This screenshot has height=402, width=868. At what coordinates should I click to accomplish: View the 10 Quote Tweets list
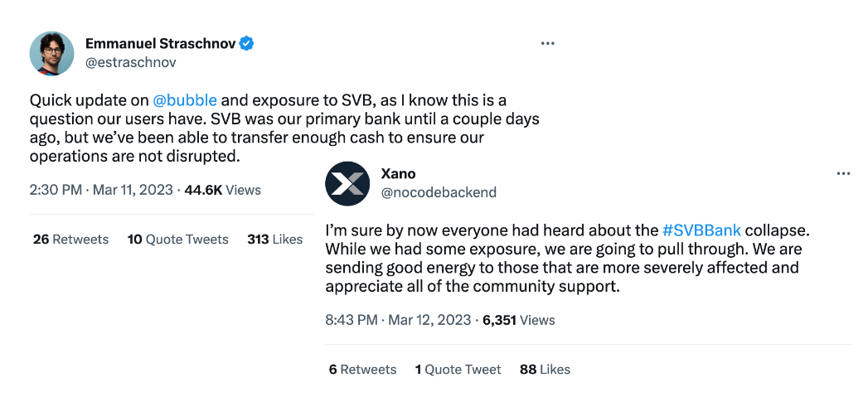177,240
